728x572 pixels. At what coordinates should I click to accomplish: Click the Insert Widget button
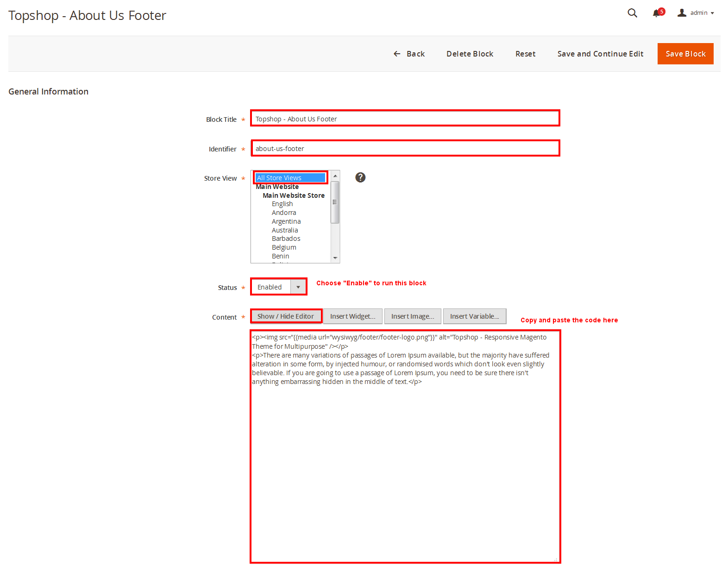click(x=352, y=316)
